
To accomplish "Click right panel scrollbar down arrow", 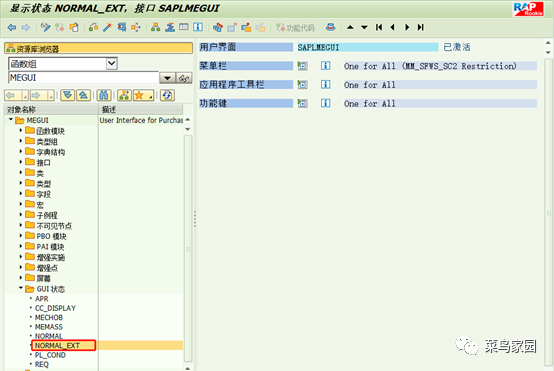I will [x=548, y=53].
